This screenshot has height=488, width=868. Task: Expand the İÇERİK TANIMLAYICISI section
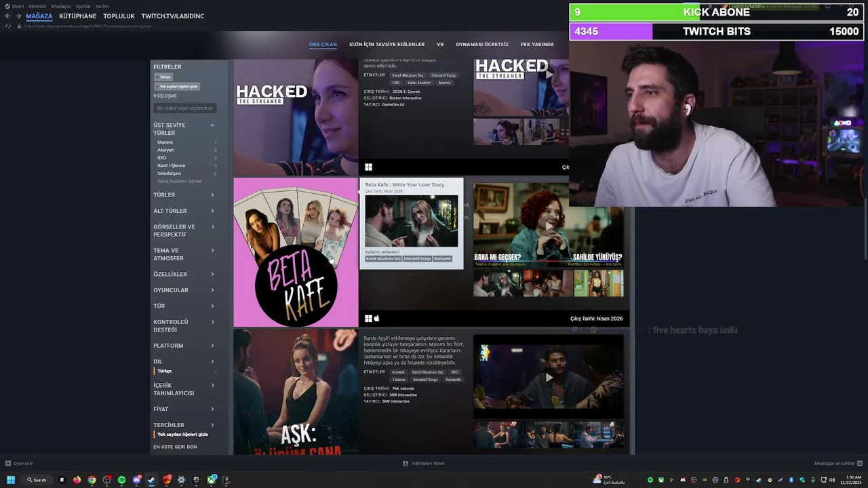click(184, 389)
